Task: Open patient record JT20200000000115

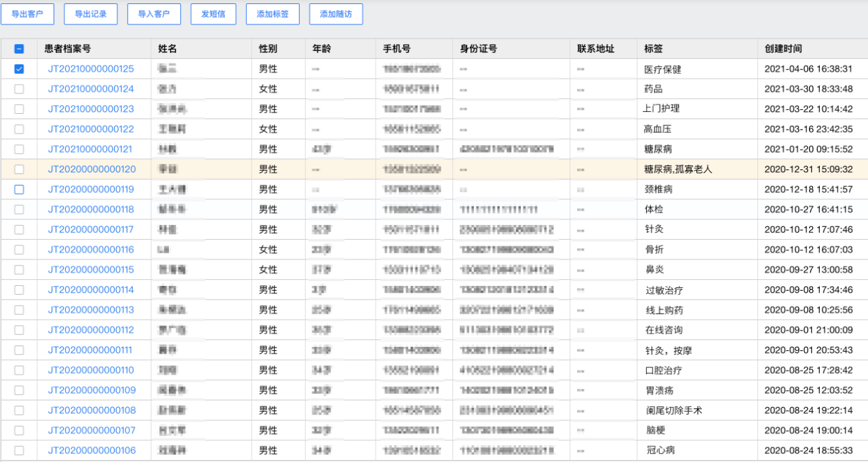Action: point(91,270)
